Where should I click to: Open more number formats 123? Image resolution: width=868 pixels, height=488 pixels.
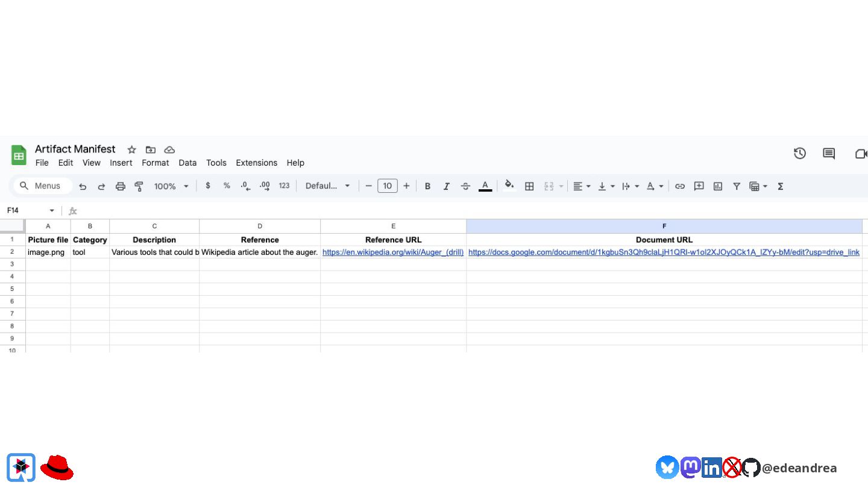[x=284, y=186]
